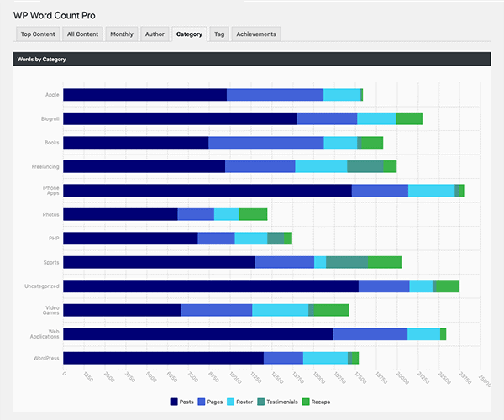This screenshot has height=420, width=504.
Task: Click the Roster segment of WordPress bar
Action: (326, 358)
